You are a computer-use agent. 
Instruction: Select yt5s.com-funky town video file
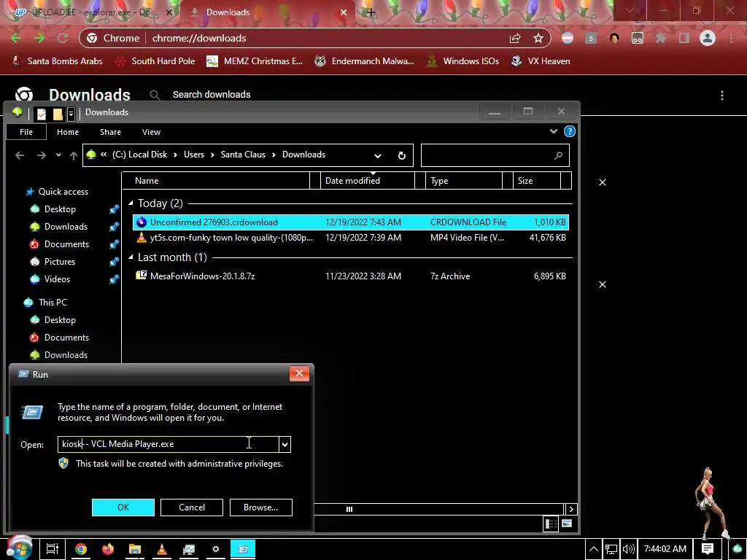(x=351, y=238)
